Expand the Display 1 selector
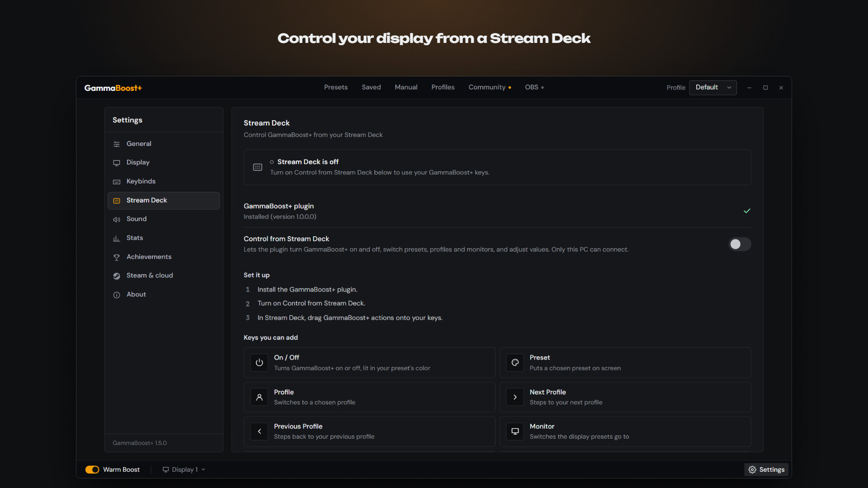The height and width of the screenshot is (488, 868). click(184, 469)
